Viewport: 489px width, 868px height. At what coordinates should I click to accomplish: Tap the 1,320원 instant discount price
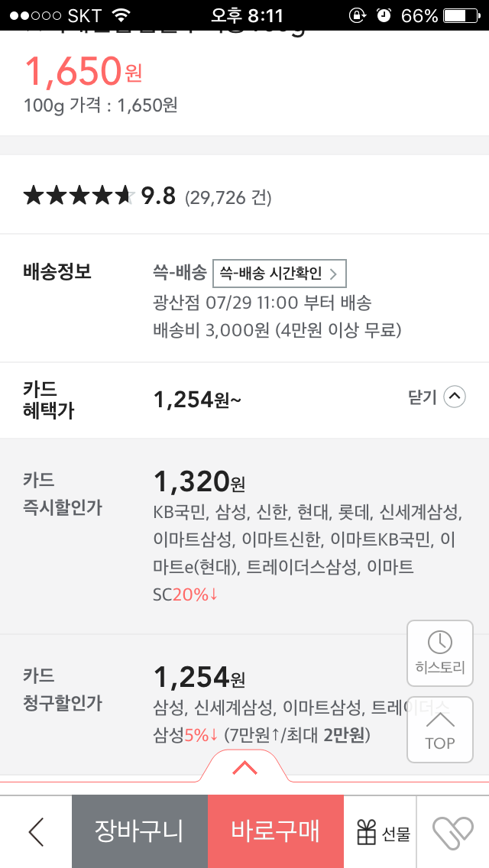tap(199, 482)
